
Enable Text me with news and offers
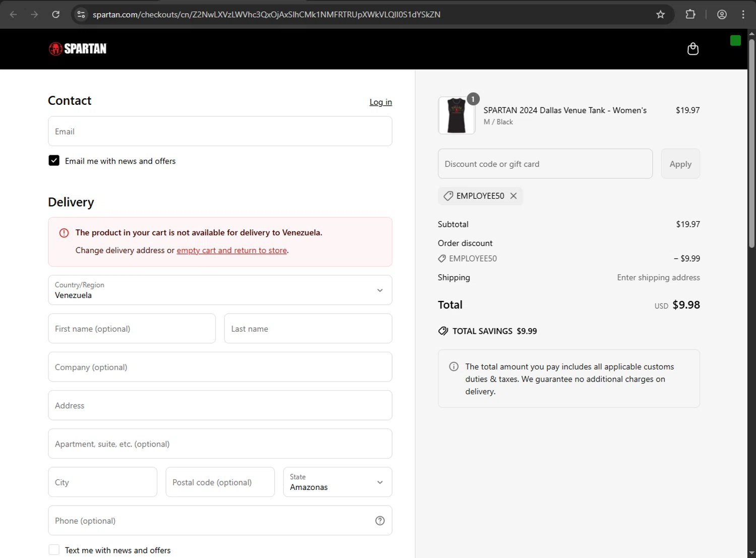pyautogui.click(x=54, y=550)
